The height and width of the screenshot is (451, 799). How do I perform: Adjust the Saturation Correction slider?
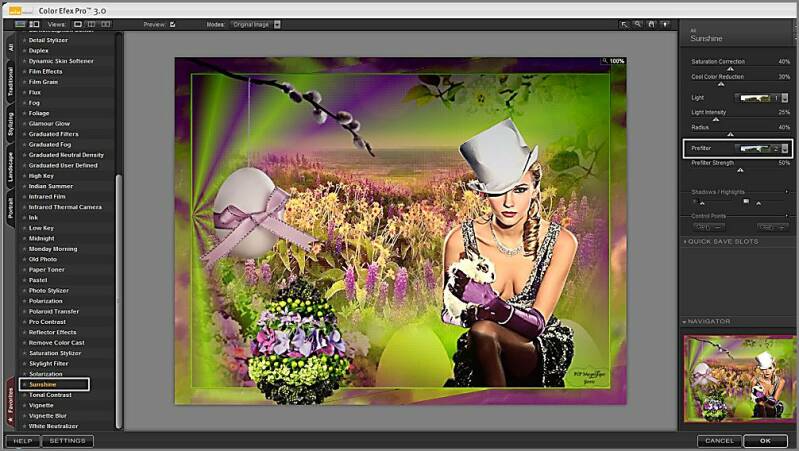[x=730, y=68]
